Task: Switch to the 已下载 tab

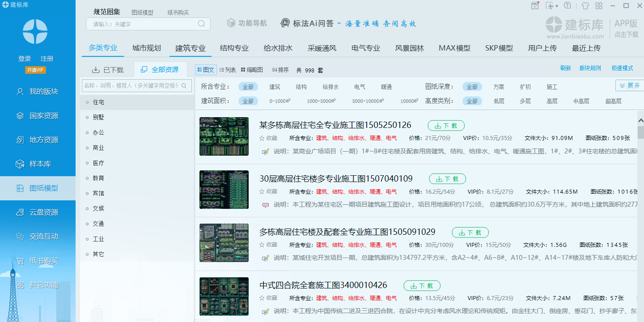Action: pos(108,70)
